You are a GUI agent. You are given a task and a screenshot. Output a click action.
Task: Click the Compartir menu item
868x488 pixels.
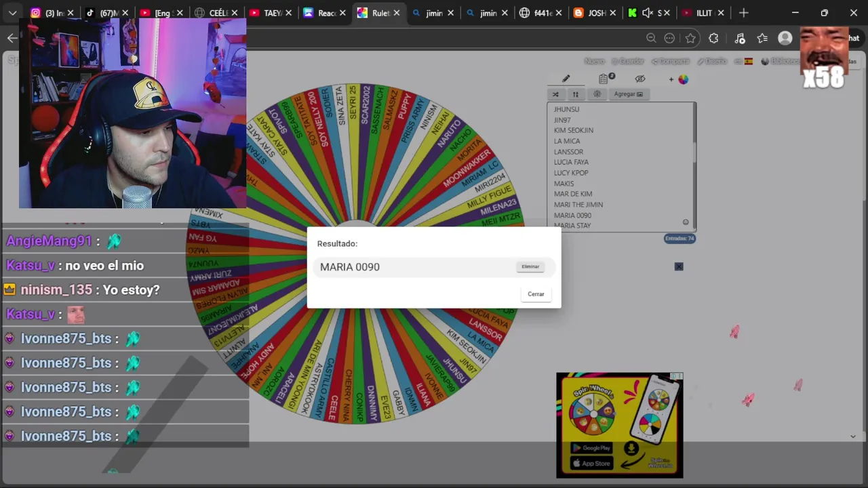click(x=671, y=61)
